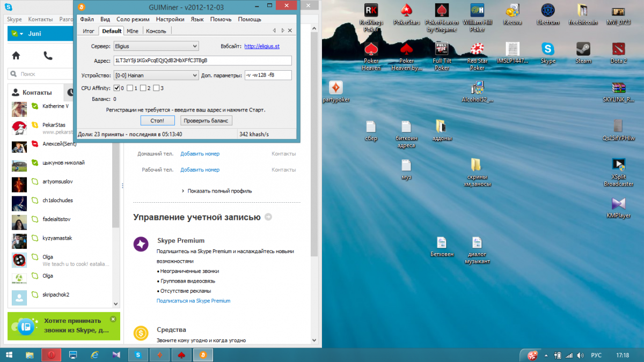The width and height of the screenshot is (644, 362).
Task: Open the Full Tilt Poker shortcut
Action: point(442,56)
